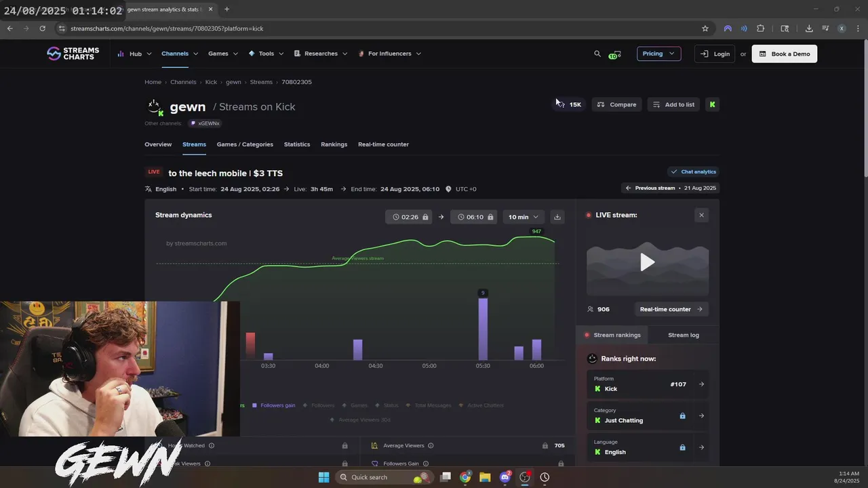Select the Stream rankings tab
Screen dimensions: 868x488
[x=612, y=335]
